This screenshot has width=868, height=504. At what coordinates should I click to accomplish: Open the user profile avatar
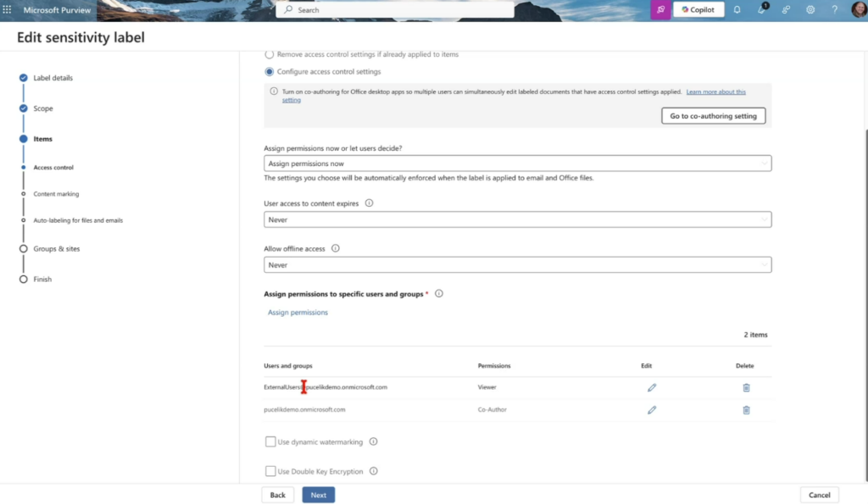859,9
